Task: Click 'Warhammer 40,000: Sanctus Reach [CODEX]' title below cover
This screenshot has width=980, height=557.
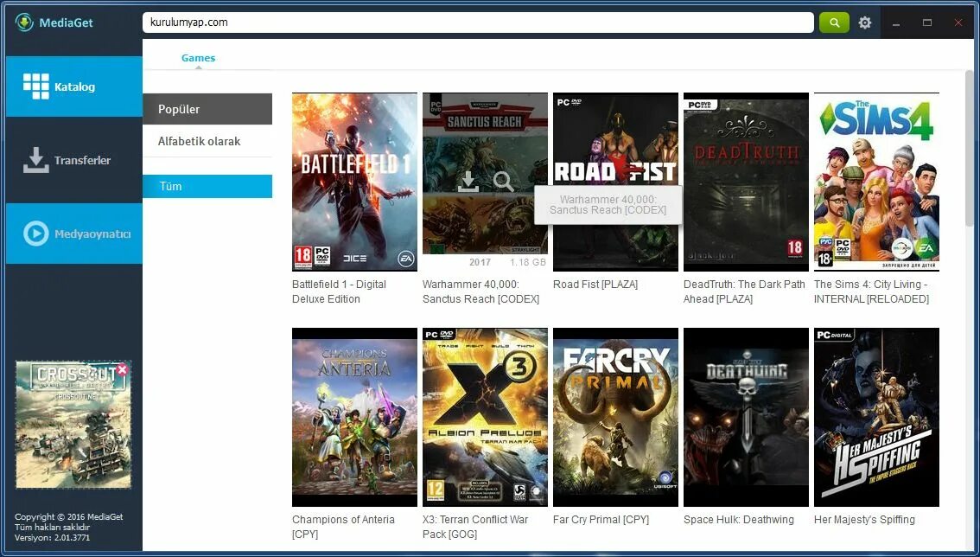Action: (480, 291)
